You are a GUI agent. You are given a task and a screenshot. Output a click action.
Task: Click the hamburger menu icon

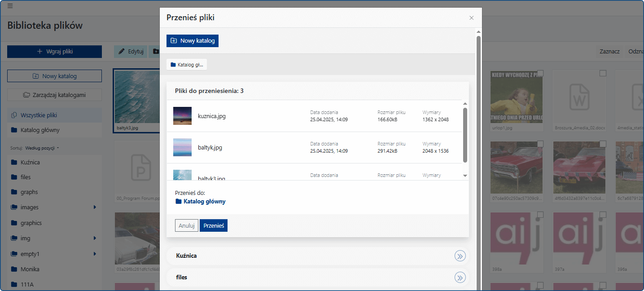[10, 6]
